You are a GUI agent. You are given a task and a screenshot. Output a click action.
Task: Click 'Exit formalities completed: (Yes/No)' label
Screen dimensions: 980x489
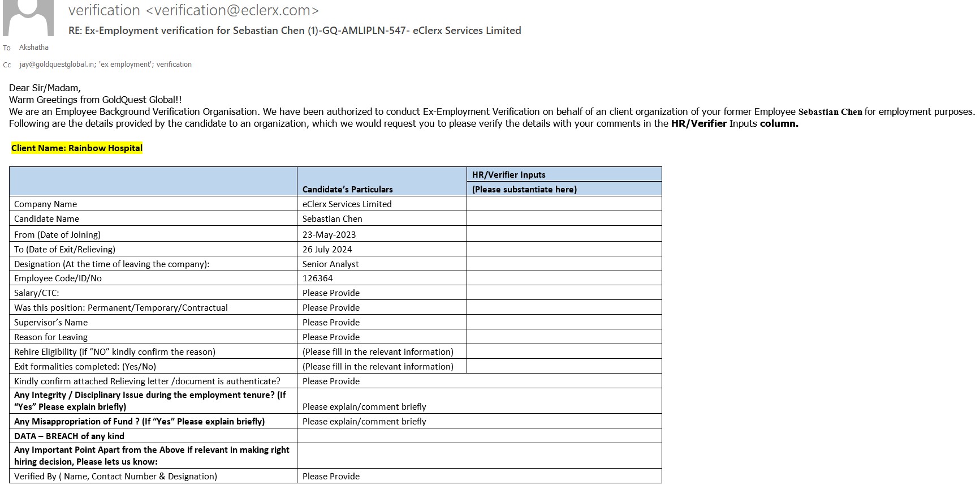(x=85, y=366)
